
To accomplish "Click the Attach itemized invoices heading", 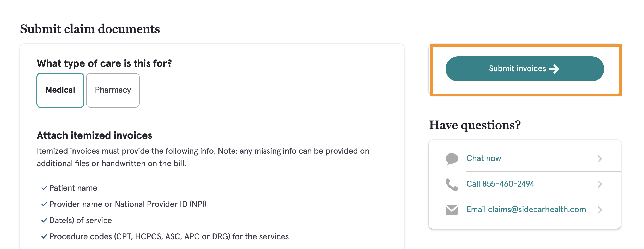I will coord(94,135).
